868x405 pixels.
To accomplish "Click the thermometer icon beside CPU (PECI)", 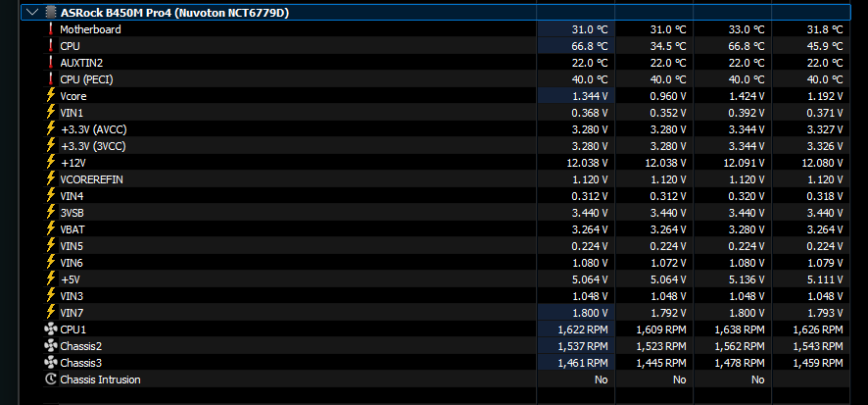I will point(51,79).
